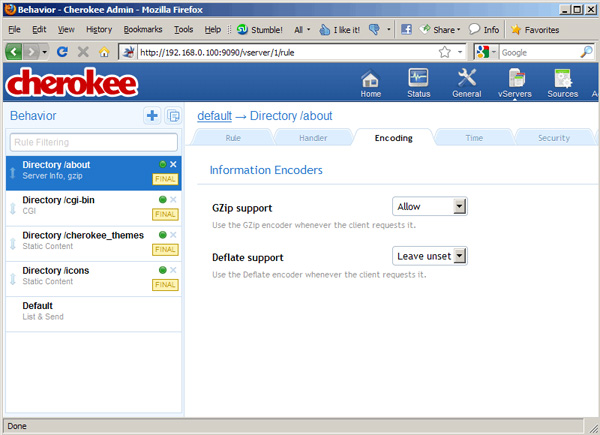Toggle FINAL flag on Directory /icons

[165, 285]
